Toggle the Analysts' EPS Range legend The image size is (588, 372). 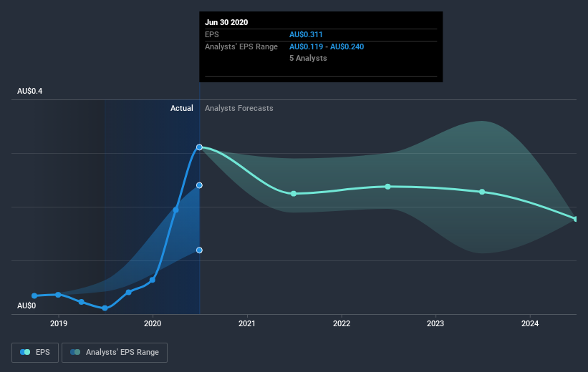point(115,353)
